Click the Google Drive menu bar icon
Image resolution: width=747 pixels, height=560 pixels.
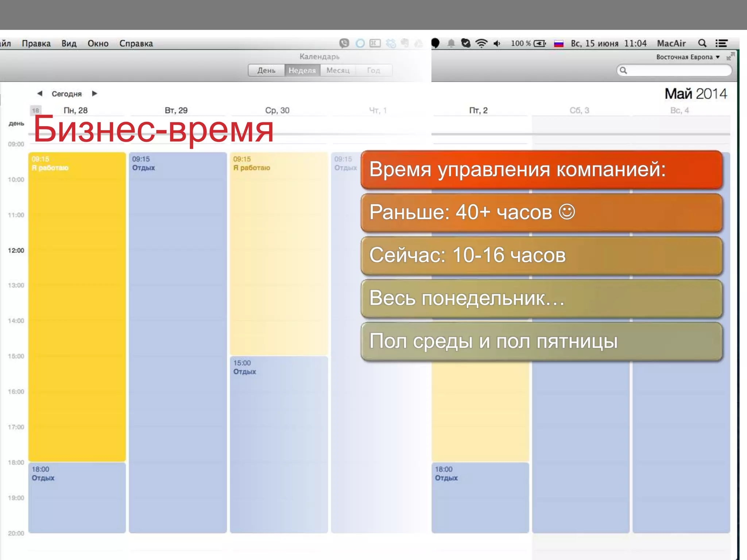click(x=419, y=44)
